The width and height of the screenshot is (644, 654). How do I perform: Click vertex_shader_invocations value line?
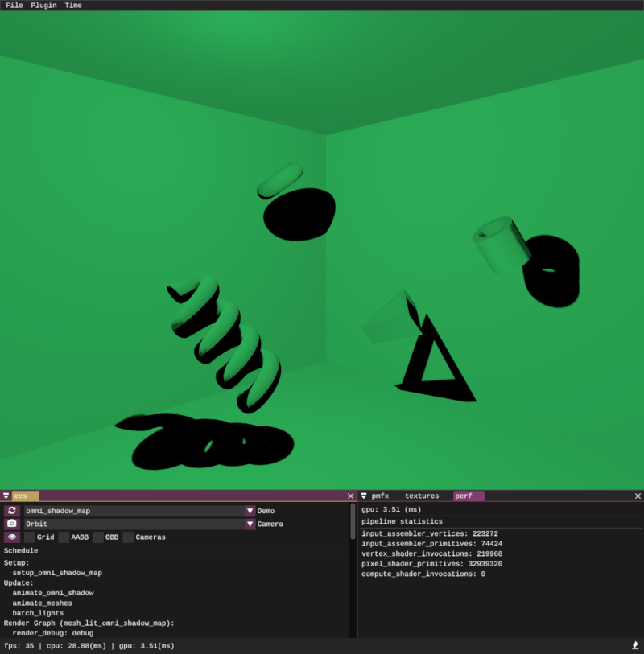pyautogui.click(x=432, y=553)
